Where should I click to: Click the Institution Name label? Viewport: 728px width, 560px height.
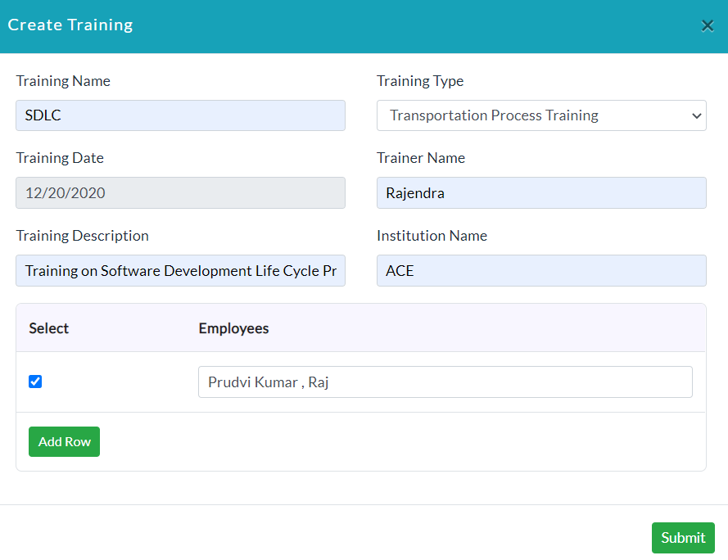click(432, 236)
